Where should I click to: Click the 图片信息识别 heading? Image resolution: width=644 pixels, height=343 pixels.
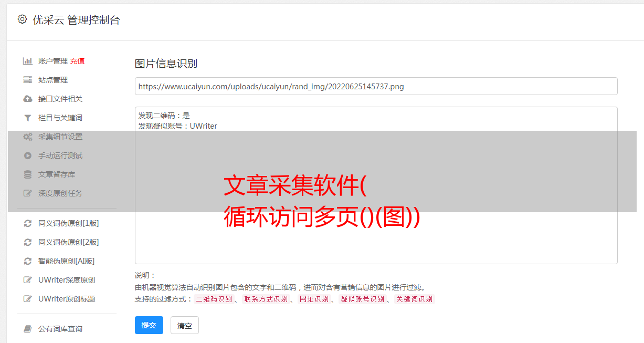point(166,64)
